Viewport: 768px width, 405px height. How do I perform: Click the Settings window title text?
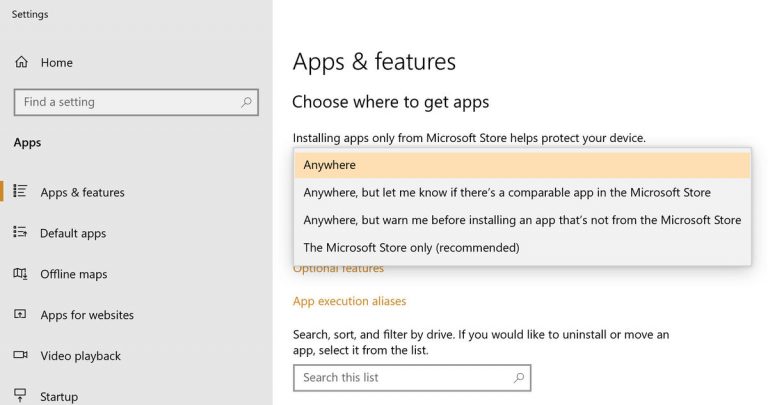[x=30, y=15]
